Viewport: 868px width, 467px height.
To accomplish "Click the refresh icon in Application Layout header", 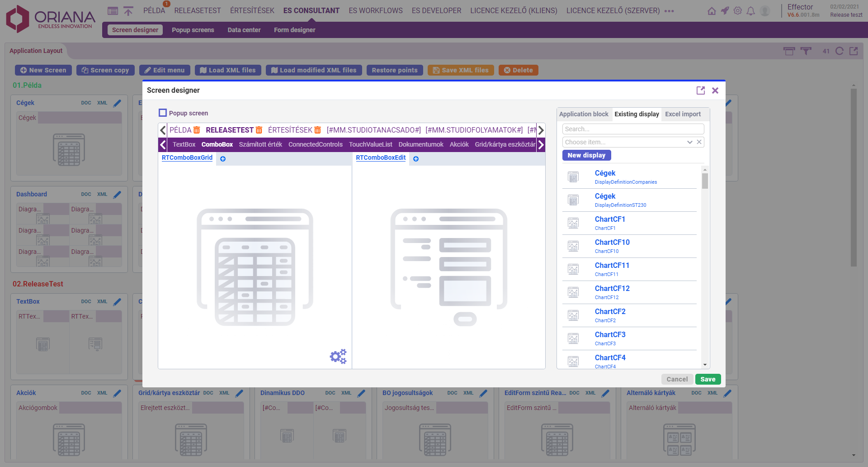I will [840, 51].
